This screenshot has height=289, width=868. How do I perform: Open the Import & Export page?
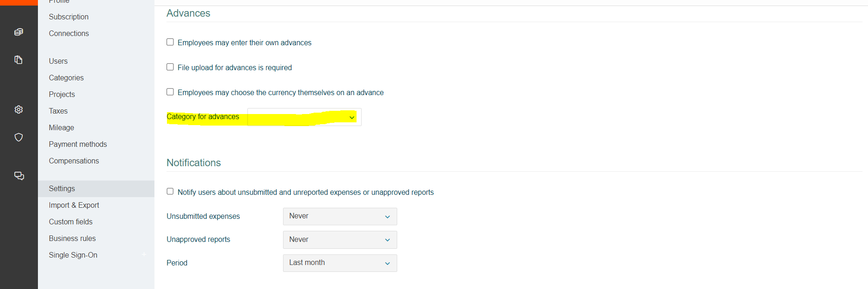pyautogui.click(x=74, y=205)
